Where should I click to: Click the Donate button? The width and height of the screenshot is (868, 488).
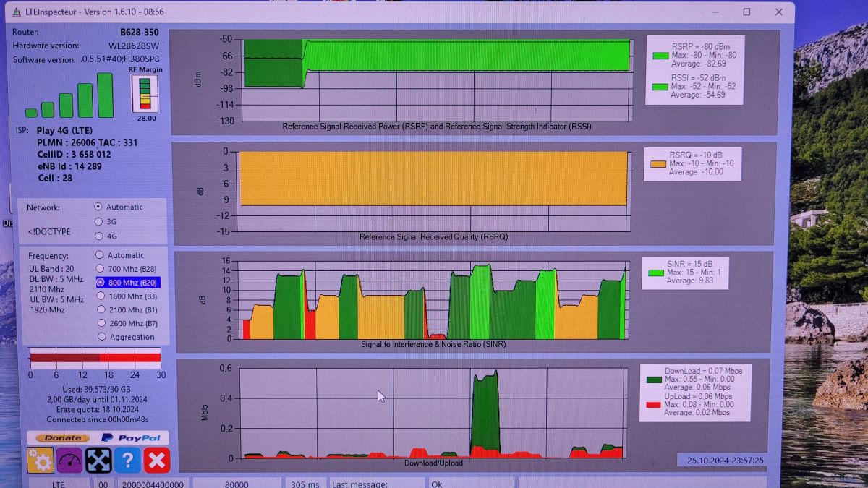pos(63,437)
